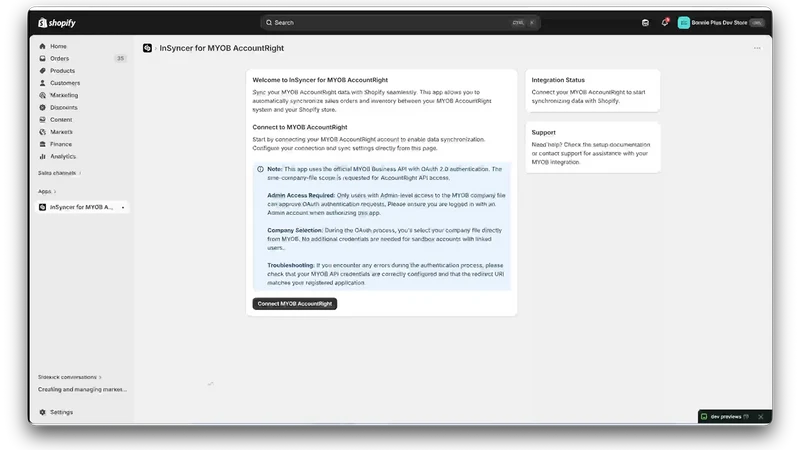Expand Sidekick conversations
Screen dimensions: 800x450
[69, 377]
